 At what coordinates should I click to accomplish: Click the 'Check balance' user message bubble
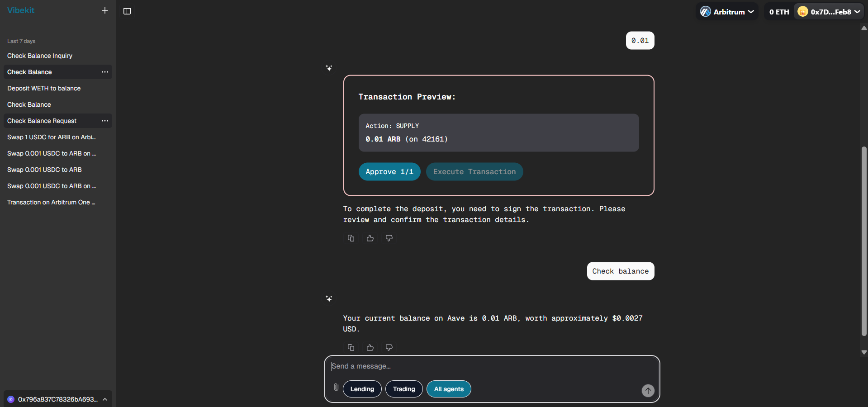point(621,271)
